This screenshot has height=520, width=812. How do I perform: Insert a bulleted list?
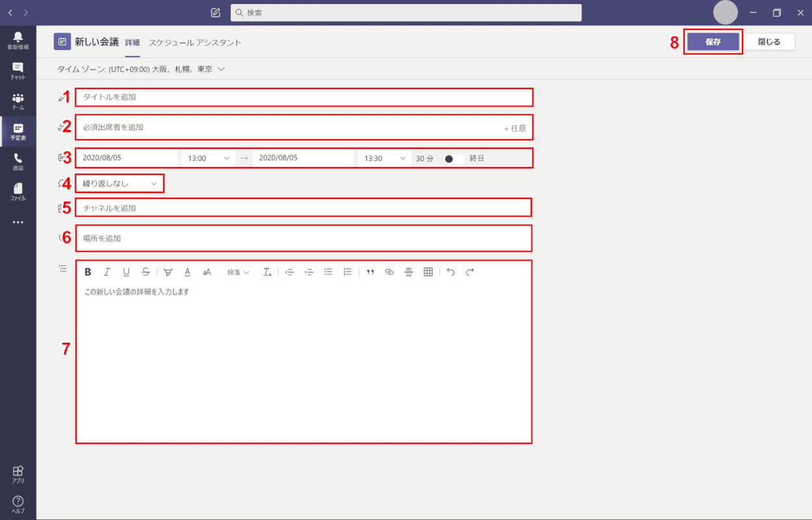pos(329,272)
